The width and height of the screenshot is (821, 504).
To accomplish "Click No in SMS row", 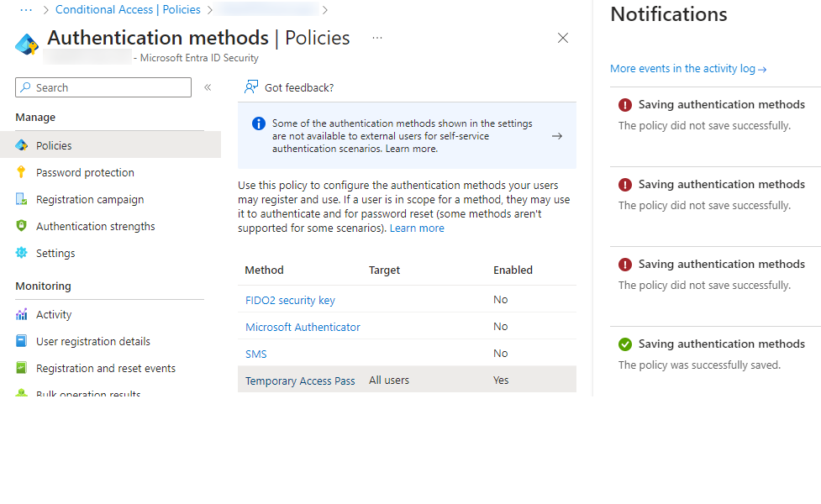I will click(500, 354).
